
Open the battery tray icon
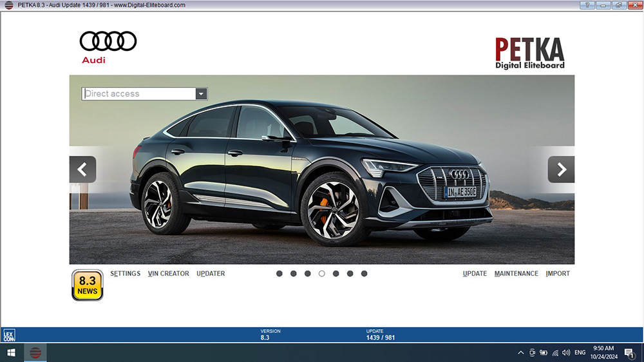(544, 352)
